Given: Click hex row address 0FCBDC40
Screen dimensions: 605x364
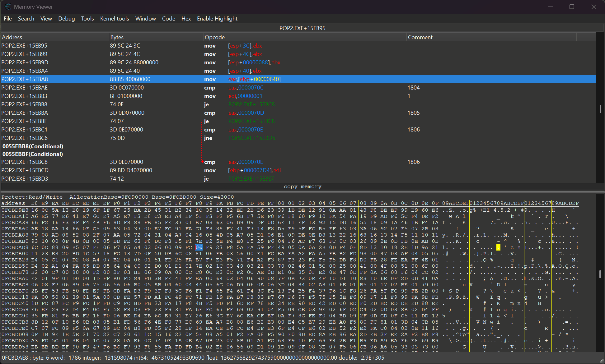Looking at the screenshot, I should (15, 303).
